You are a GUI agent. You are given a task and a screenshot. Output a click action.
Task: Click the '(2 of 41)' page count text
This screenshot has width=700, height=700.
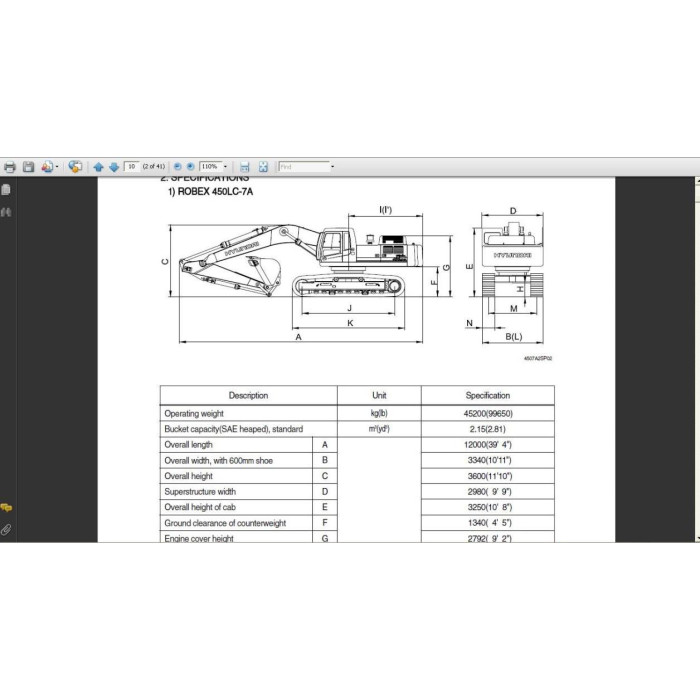click(x=154, y=167)
